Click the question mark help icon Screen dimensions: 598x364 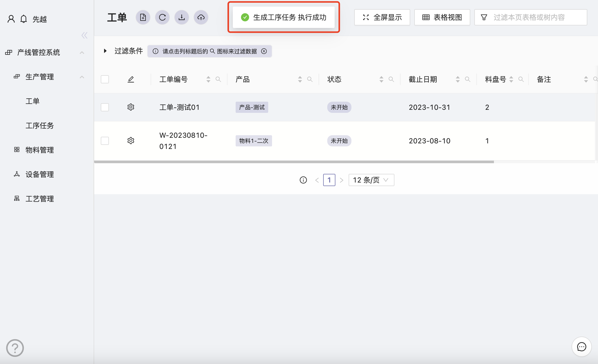click(15, 348)
